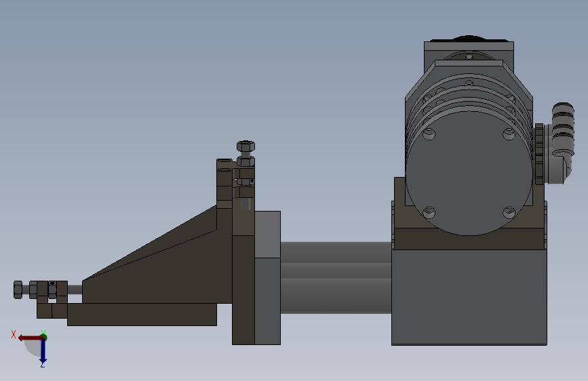588x381 pixels.
Task: Select the light gray plate beside the rods
Action: pos(268,278)
